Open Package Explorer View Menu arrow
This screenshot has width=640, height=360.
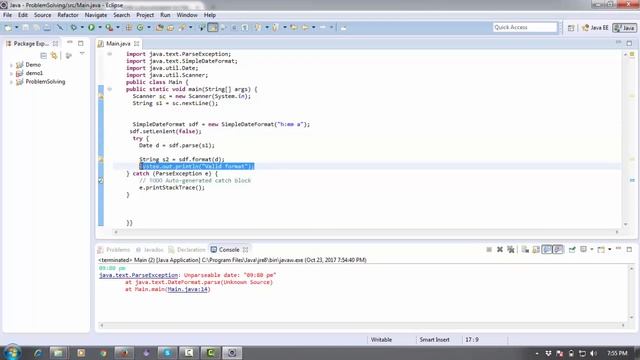click(82, 54)
